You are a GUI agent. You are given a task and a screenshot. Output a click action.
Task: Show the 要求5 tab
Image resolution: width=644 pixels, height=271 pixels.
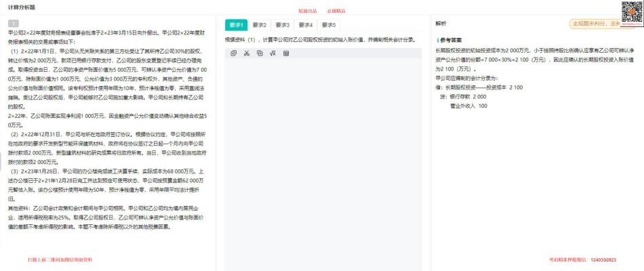tap(328, 25)
